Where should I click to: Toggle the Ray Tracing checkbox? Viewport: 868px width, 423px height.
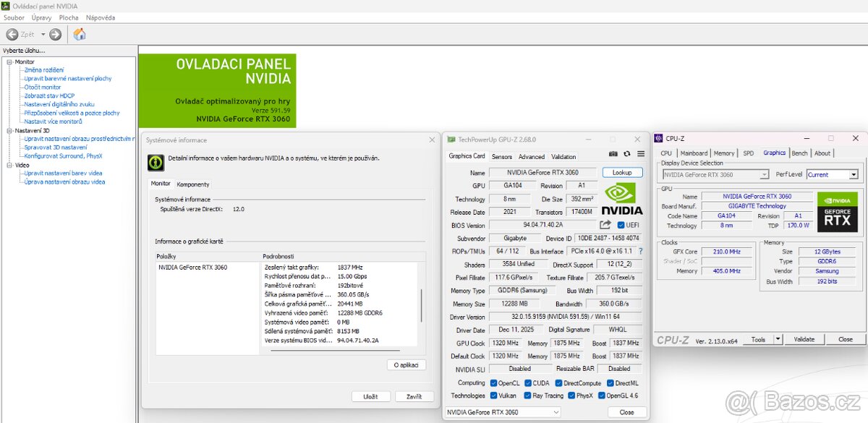coord(527,396)
